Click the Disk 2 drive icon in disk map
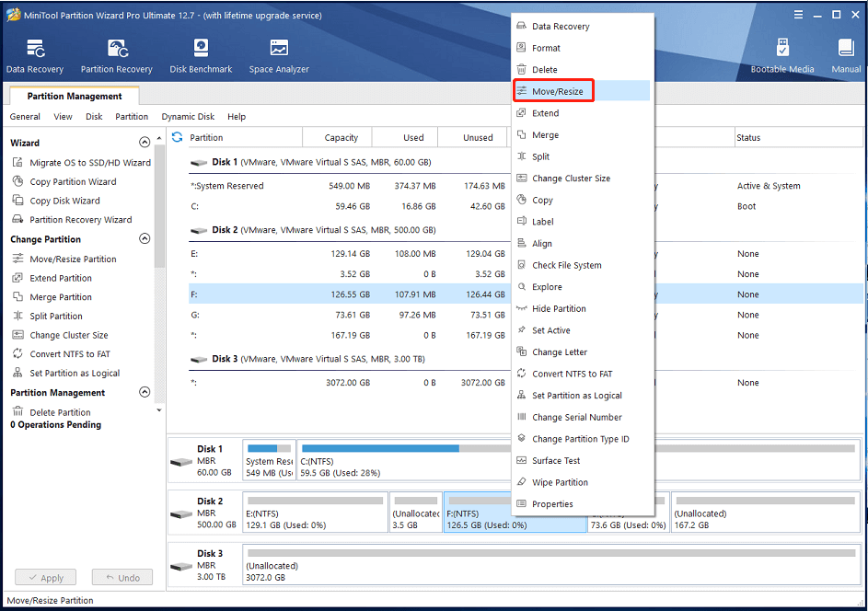This screenshot has width=868, height=611. point(181,514)
